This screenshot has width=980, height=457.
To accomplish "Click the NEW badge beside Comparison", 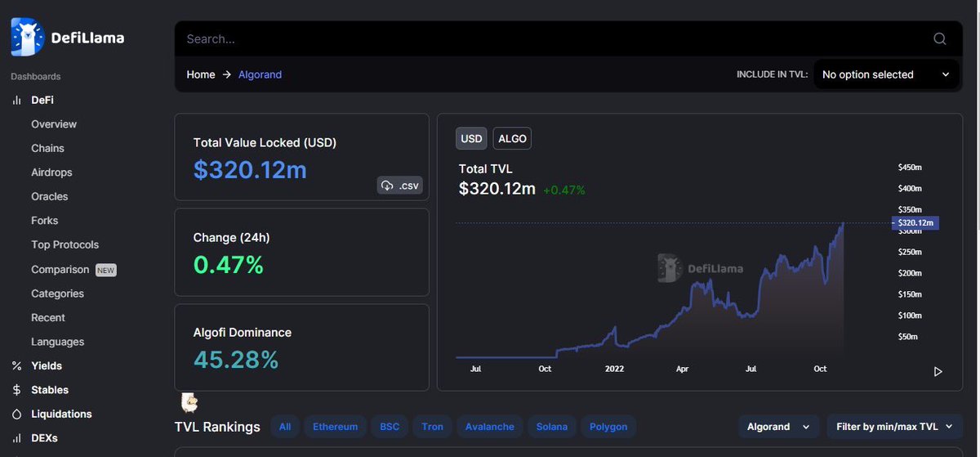I will 106,270.
